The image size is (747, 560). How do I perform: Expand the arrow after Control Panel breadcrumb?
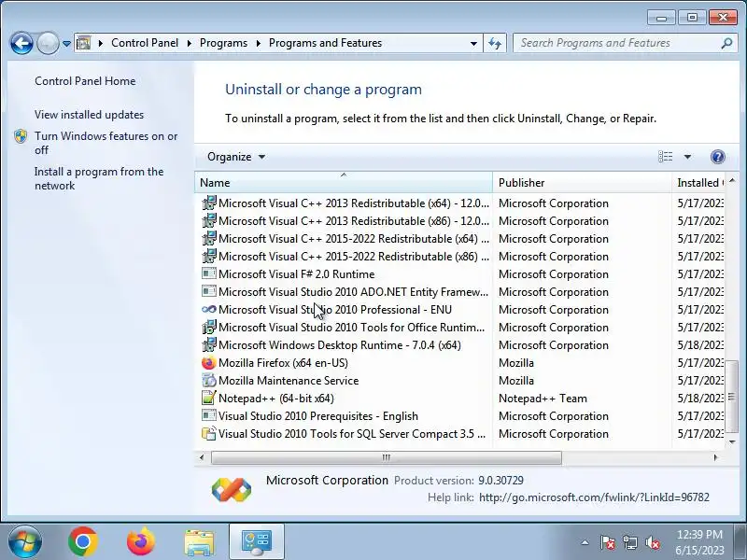[x=190, y=43]
